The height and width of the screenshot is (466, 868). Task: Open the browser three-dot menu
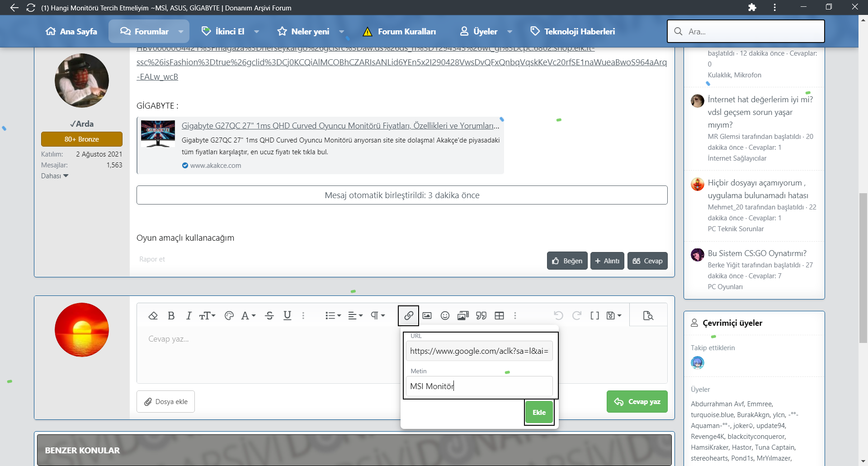tap(775, 7)
